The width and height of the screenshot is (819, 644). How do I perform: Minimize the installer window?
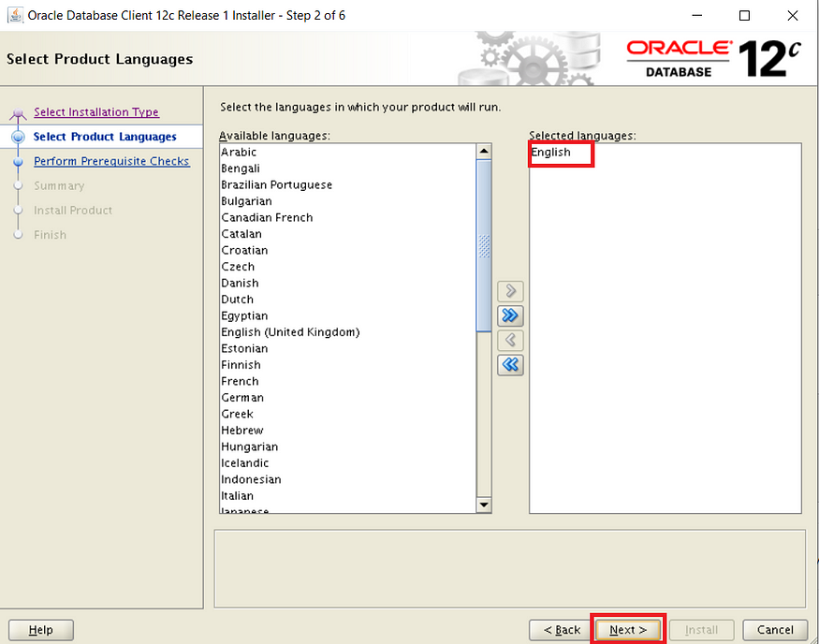coord(696,16)
